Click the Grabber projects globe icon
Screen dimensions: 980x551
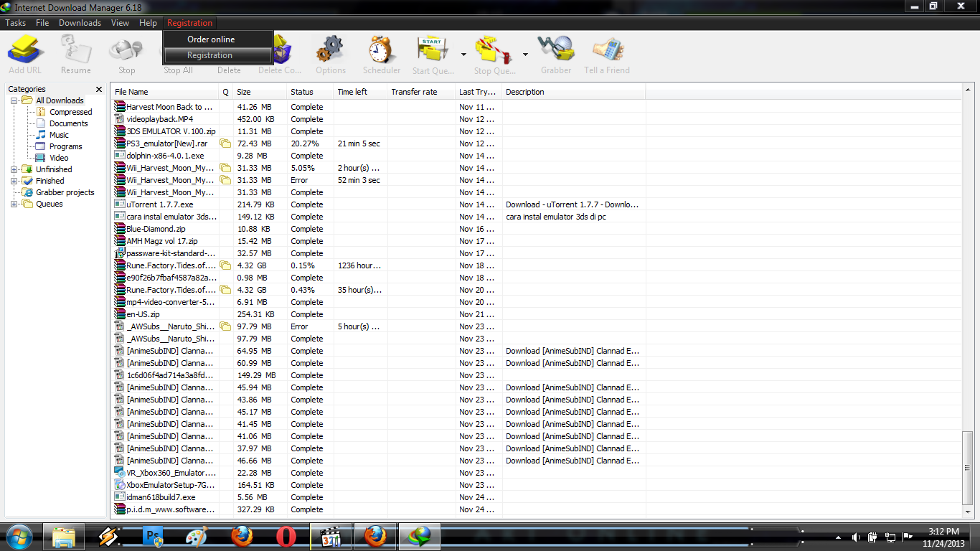(x=27, y=192)
